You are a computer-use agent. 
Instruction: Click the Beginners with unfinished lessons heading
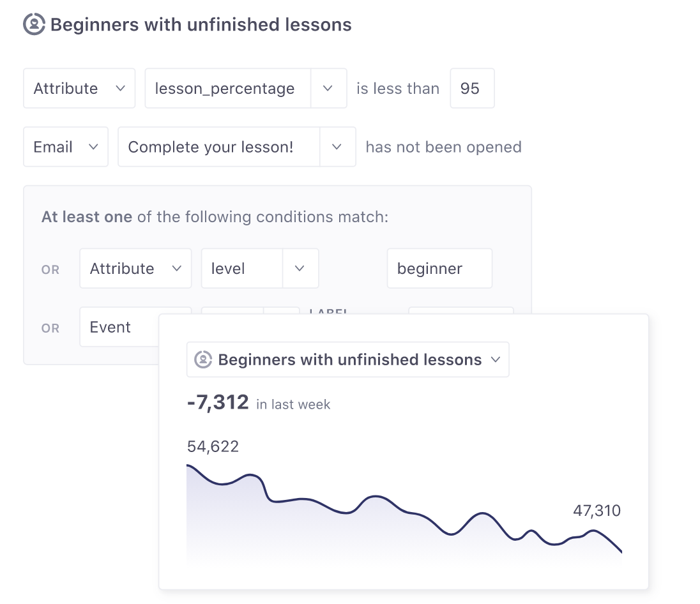tap(201, 25)
